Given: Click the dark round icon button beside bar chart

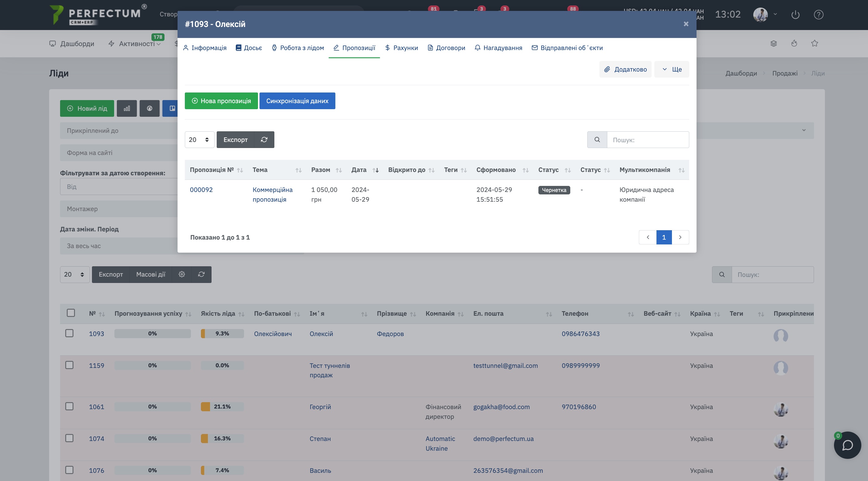Looking at the screenshot, I should pos(150,108).
